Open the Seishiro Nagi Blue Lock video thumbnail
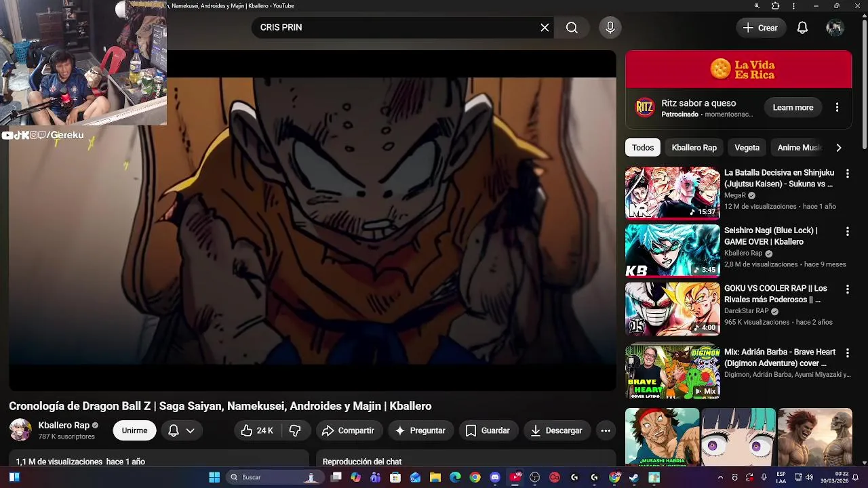Screen dimensions: 868x488 (x=672, y=251)
